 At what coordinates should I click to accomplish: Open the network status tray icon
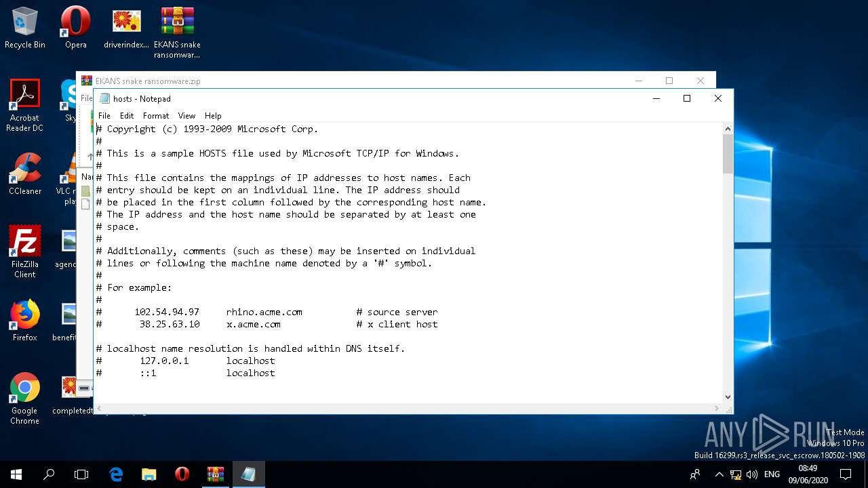[x=736, y=474]
